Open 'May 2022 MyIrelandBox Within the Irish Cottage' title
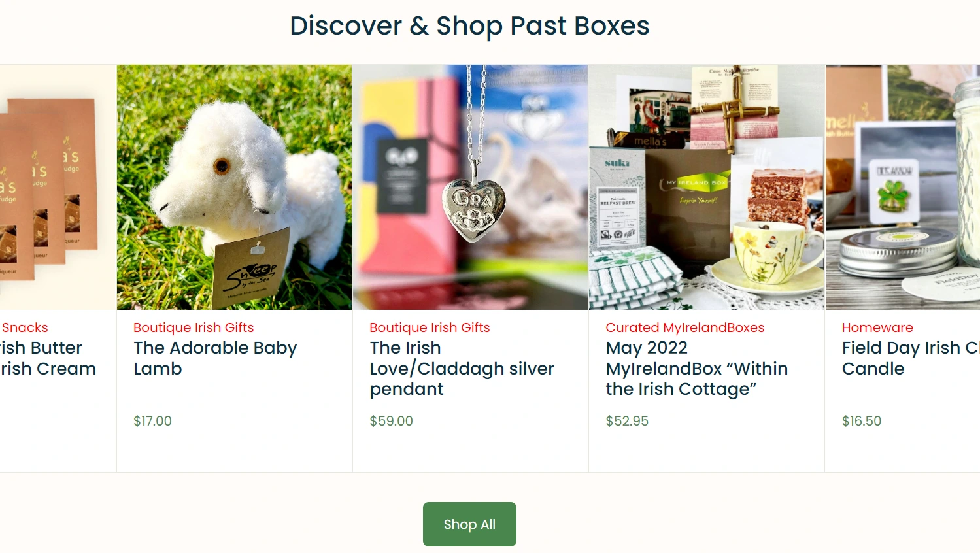 (x=697, y=369)
